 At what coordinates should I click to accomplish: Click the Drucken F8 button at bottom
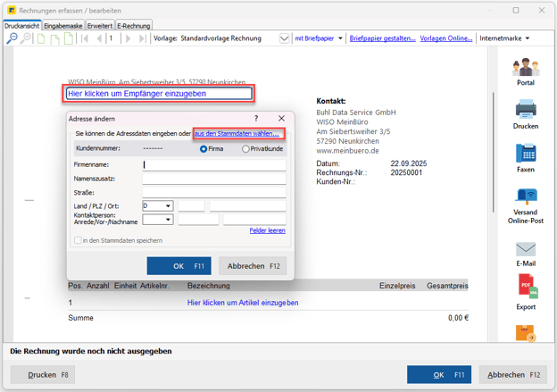(43, 374)
